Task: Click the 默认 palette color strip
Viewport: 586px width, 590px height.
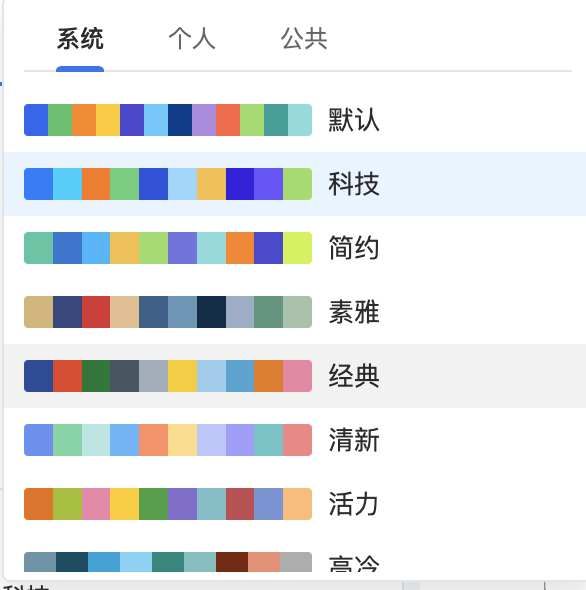Action: [x=168, y=120]
